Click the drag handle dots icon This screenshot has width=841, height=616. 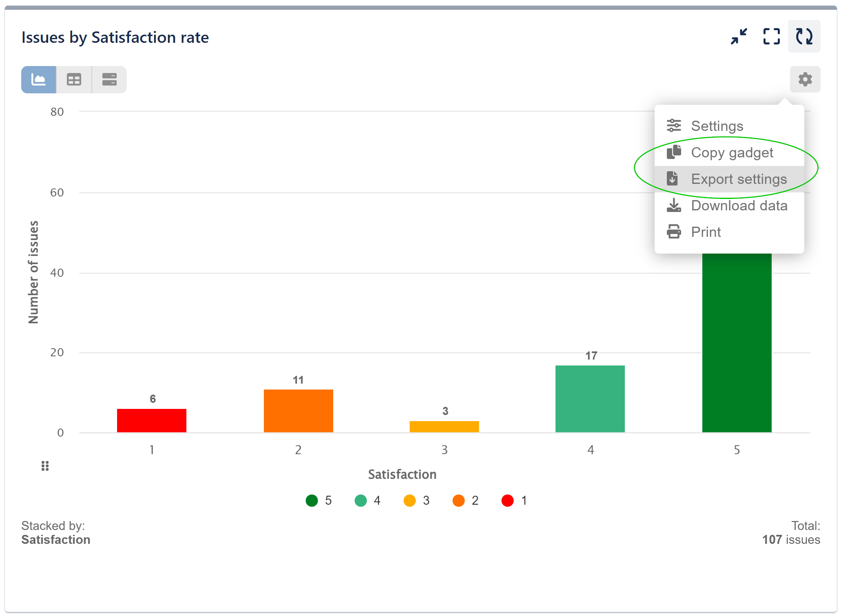tap(45, 466)
